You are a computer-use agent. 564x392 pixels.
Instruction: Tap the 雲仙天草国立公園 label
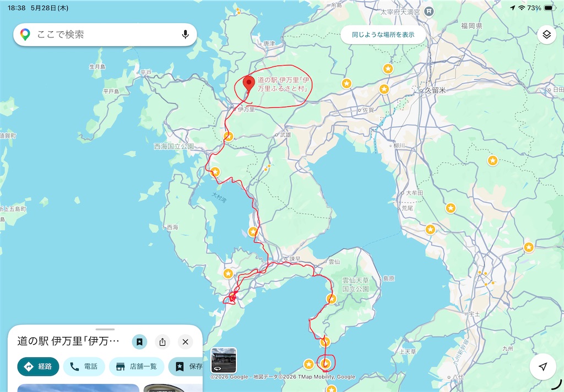coord(355,284)
